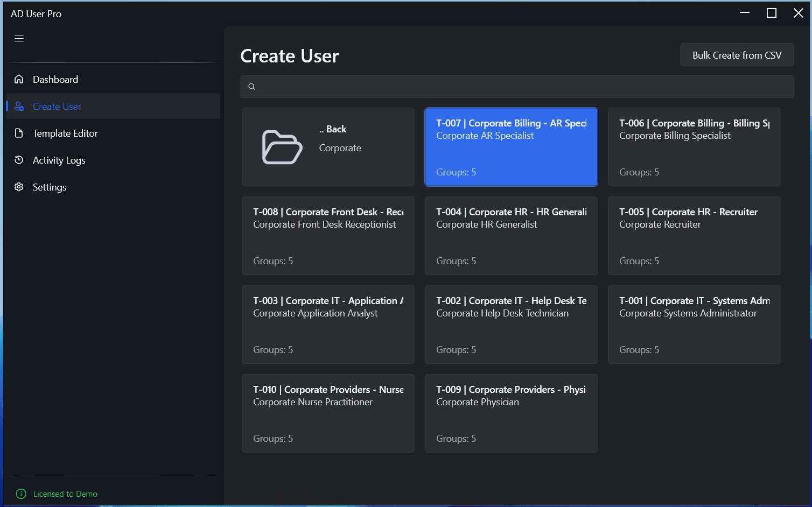Select the Template Editor document icon
Image resolution: width=812 pixels, height=507 pixels.
(x=19, y=133)
